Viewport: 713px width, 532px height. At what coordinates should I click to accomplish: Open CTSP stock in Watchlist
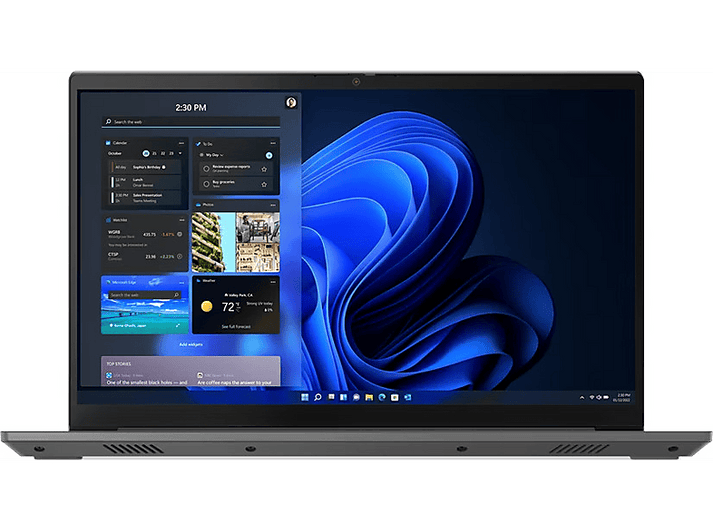(145, 257)
